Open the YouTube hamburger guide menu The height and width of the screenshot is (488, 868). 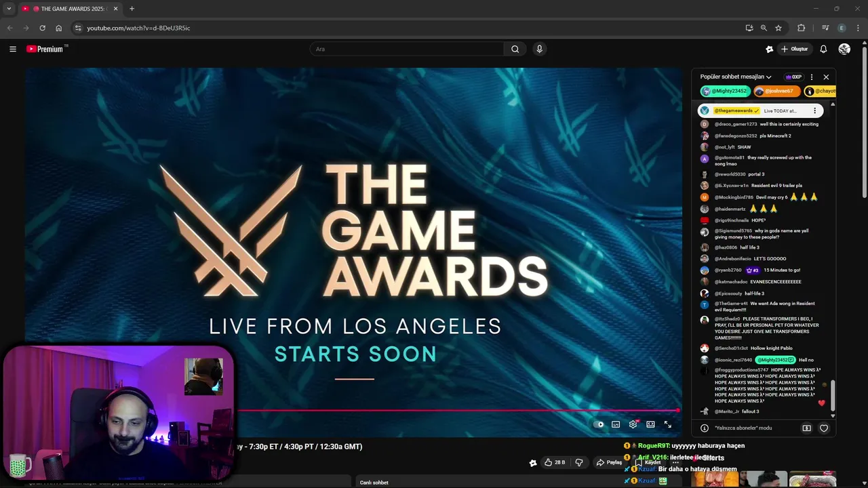click(x=13, y=49)
